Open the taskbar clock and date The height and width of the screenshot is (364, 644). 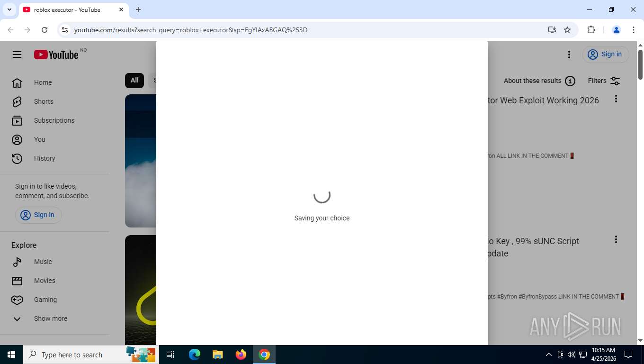click(603, 355)
